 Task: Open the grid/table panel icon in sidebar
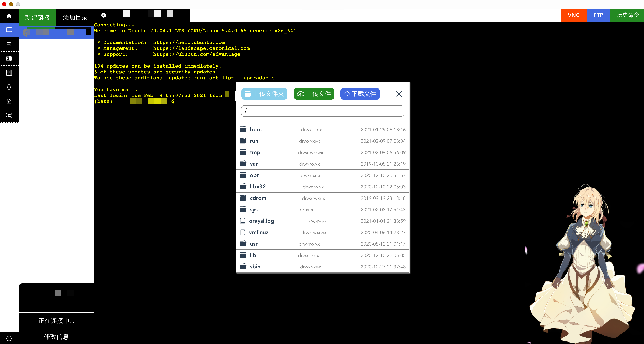9,44
